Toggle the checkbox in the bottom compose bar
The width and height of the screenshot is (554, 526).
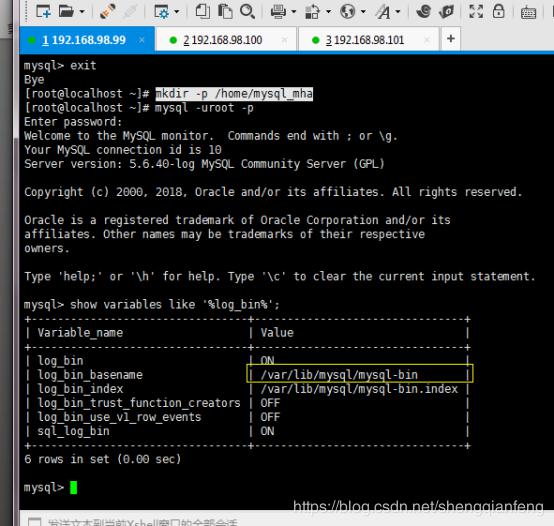pos(35,522)
